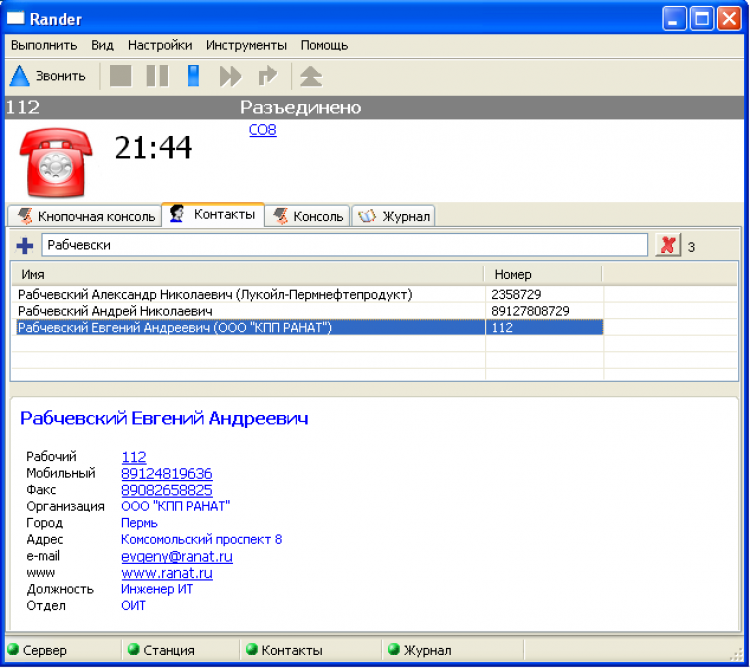Click the blue phone handset toolbar icon
Viewport: 750px width, 668px height.
193,76
